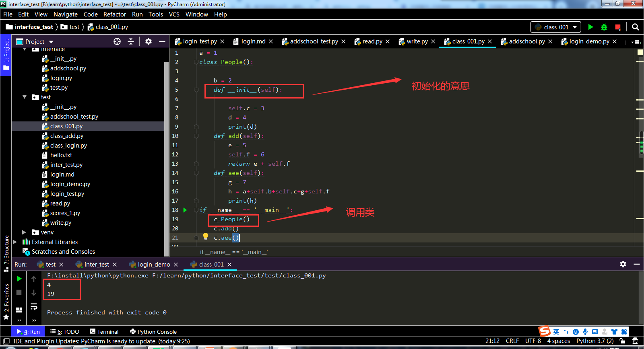Open the Python Console tool window

[x=153, y=332]
